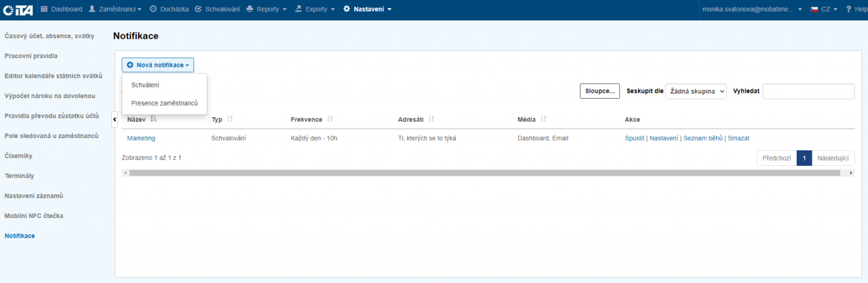868x283 pixels.
Task: Open the Reporty menu
Action: [267, 9]
